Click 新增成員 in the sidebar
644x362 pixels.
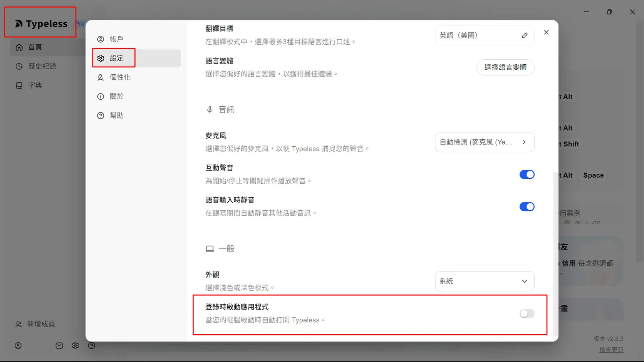35,324
